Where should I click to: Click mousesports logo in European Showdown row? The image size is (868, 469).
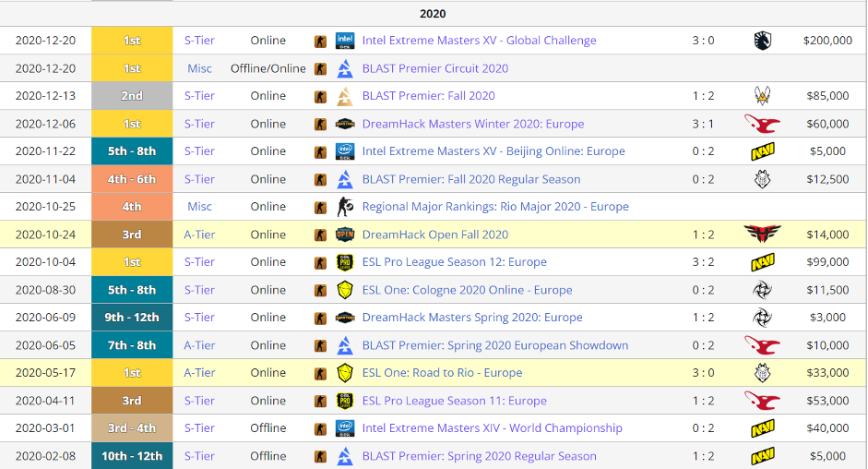tap(762, 345)
